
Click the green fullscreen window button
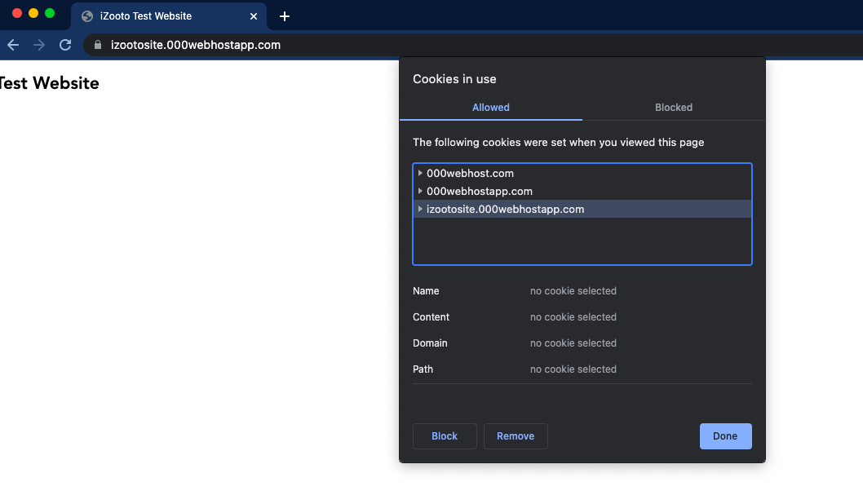click(50, 13)
